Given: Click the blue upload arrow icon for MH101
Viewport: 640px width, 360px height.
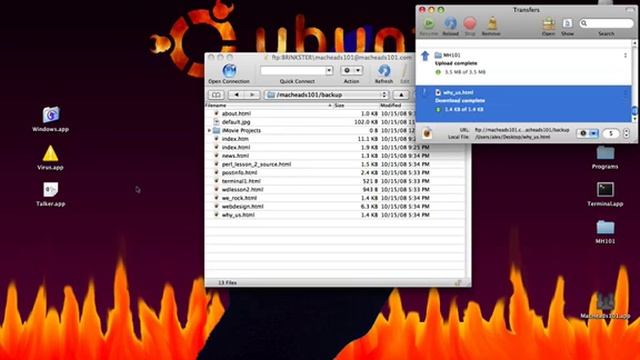Looking at the screenshot, I should pyautogui.click(x=425, y=56).
